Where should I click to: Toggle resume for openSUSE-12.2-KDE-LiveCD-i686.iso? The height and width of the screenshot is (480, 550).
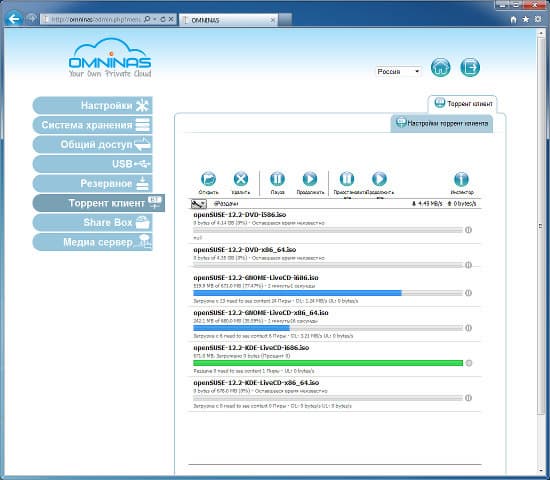point(468,363)
